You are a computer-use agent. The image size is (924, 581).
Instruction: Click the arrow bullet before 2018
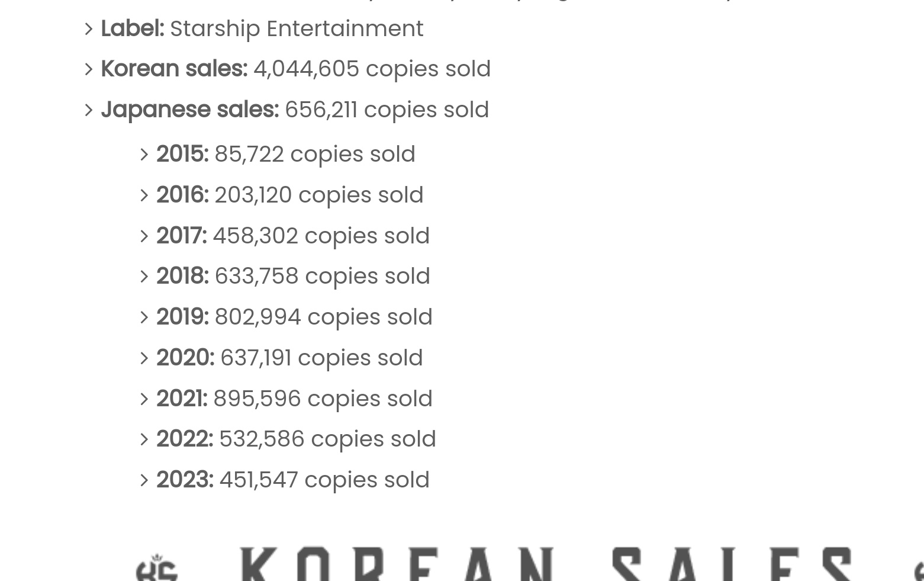pyautogui.click(x=144, y=277)
